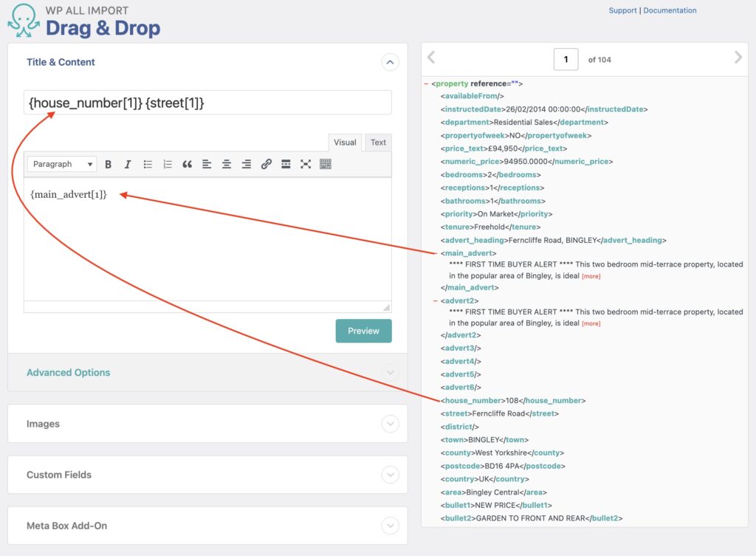This screenshot has width=756, height=556.
Task: Collapse the Title & Content section
Action: click(390, 62)
